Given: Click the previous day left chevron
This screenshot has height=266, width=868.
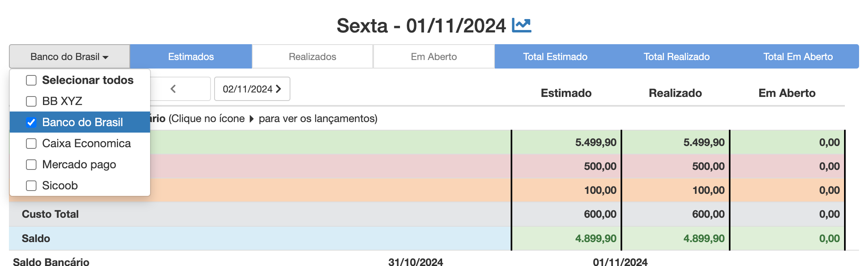Looking at the screenshot, I should point(173,89).
